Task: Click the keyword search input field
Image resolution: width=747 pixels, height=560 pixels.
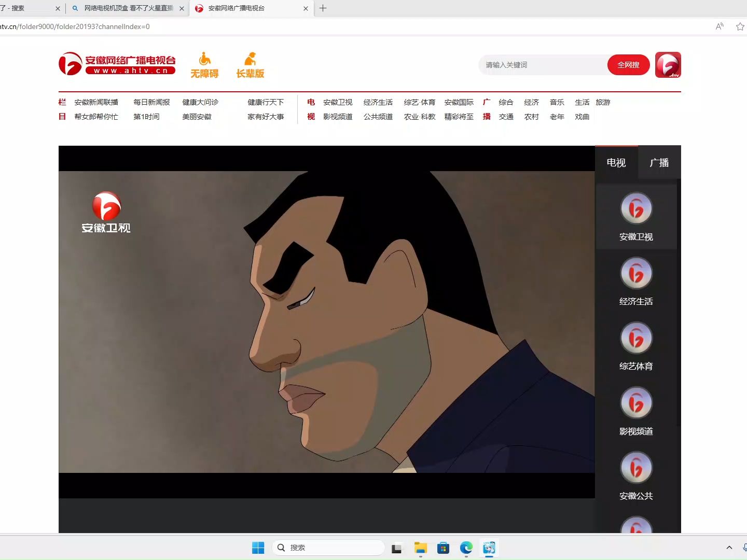Action: tap(543, 65)
